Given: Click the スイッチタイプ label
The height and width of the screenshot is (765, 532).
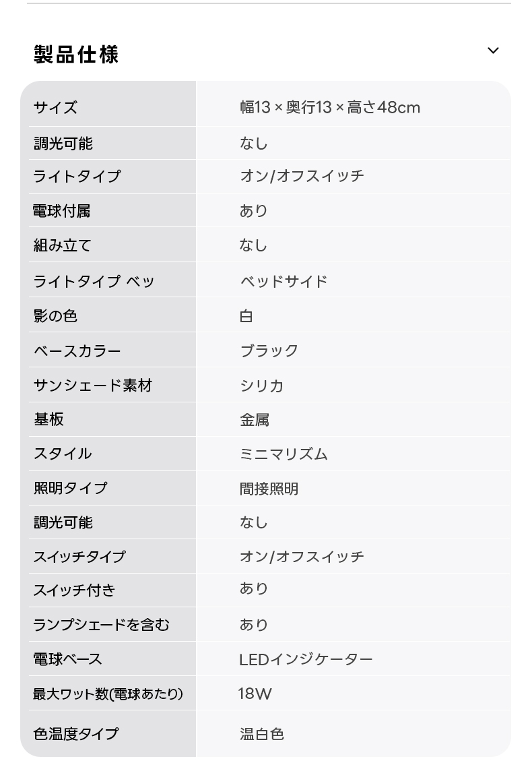Looking at the screenshot, I should point(79,557).
